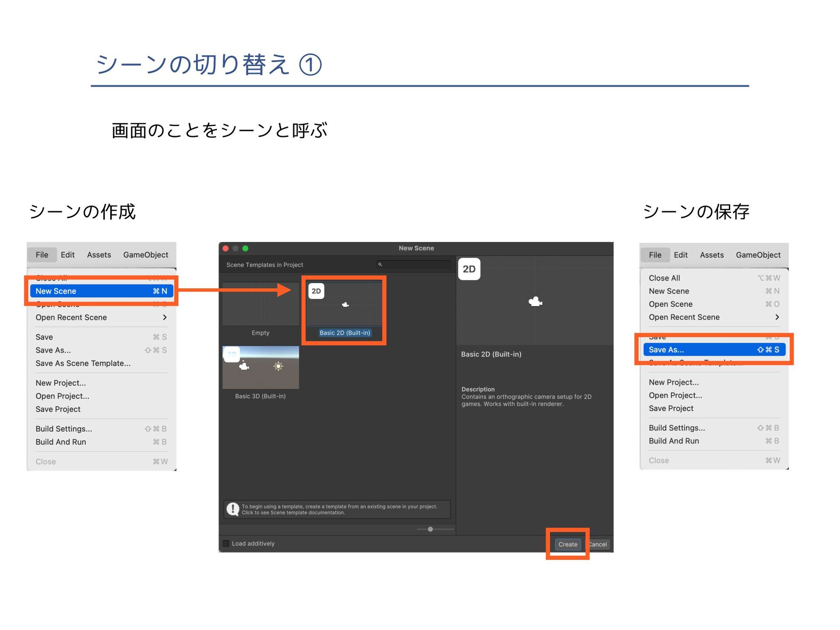Click the search magnifier icon in New Scene
This screenshot has height=630, width=840.
380,265
